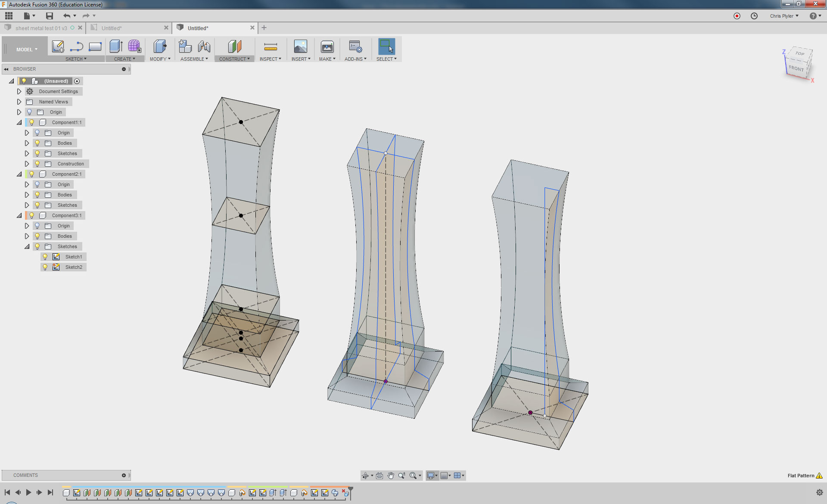Viewport: 827px width, 504px height.
Task: Select the Measure tool under Inspect
Action: click(270, 47)
